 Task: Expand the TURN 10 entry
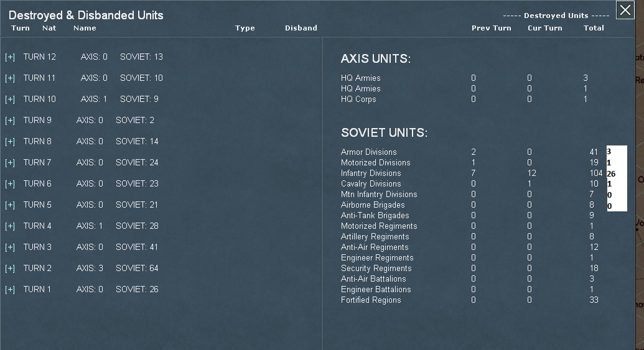tap(10, 99)
